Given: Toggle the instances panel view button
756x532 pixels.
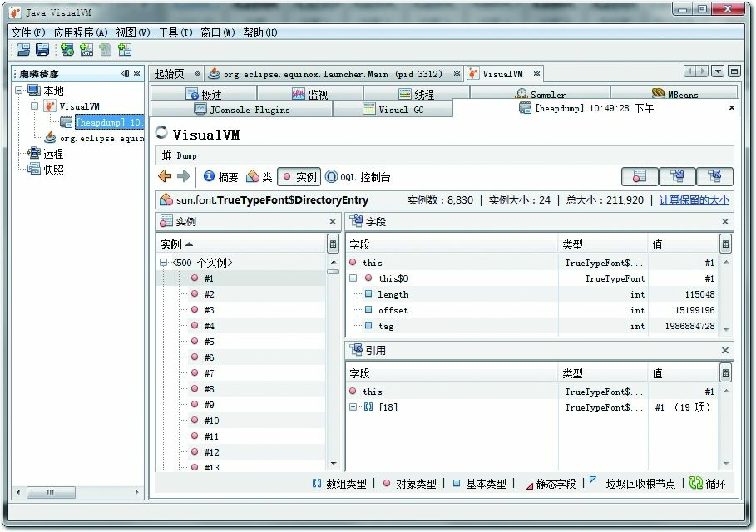Looking at the screenshot, I should pos(640,176).
